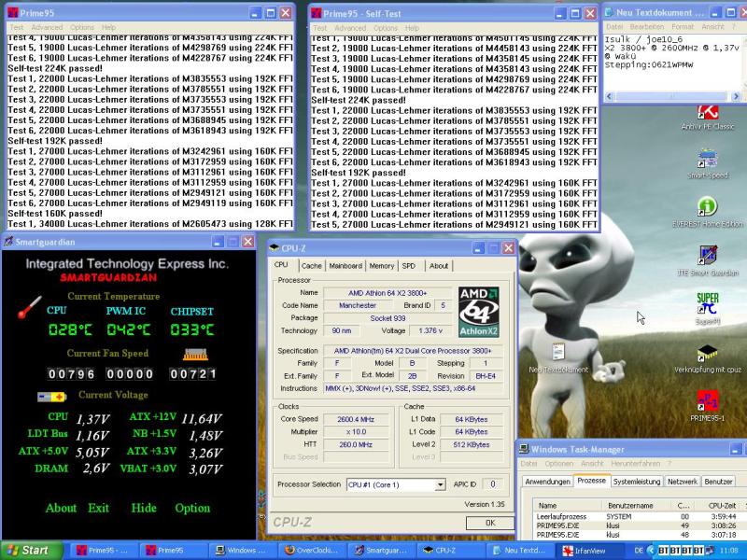Open Processor Selection dropdown in CPU-Z
Screen dimensions: 747x560
(x=441, y=484)
